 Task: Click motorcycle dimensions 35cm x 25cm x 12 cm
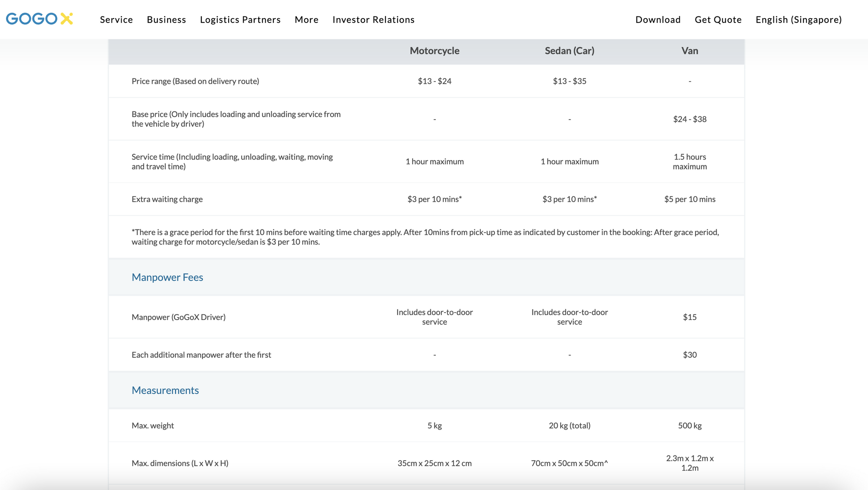pyautogui.click(x=434, y=463)
